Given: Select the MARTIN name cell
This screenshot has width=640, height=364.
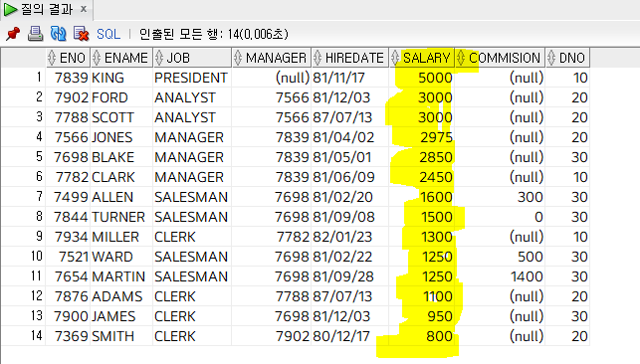Looking at the screenshot, I should pyautogui.click(x=121, y=276).
